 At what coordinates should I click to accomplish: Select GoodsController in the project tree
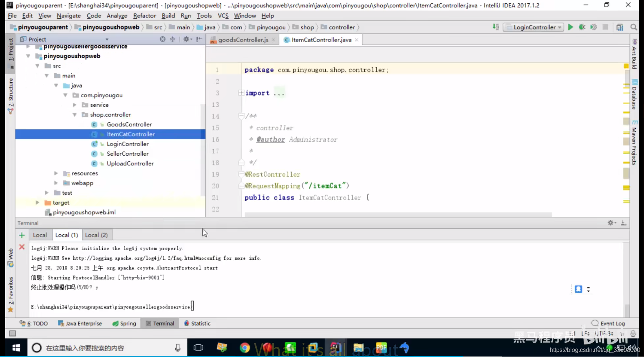129,125
